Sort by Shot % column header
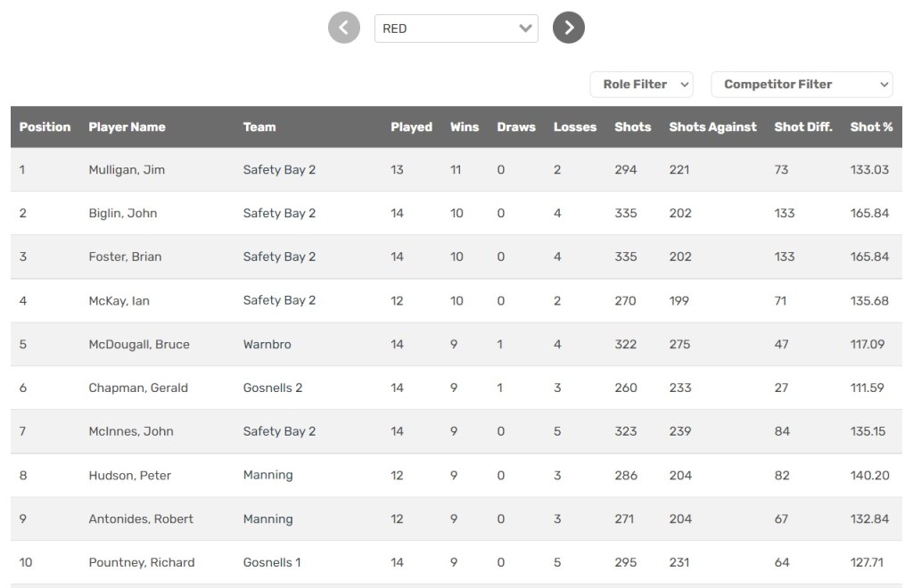This screenshot has height=588, width=913. [x=871, y=127]
